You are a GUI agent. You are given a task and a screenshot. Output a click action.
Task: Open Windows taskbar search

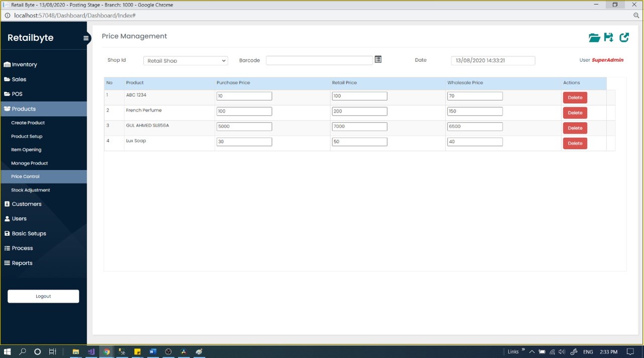[x=23, y=352]
